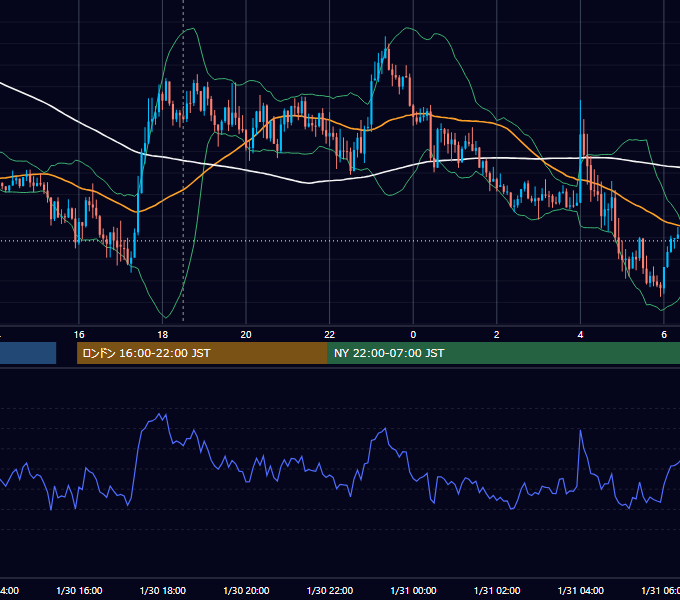
Task: Select the 1/31 02:00 date label
Action: point(497,590)
